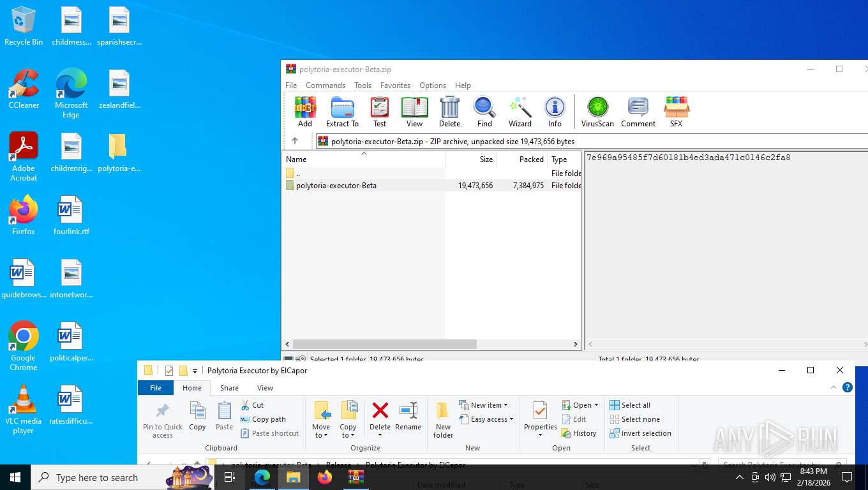Click Pin to Quick access in Explorer ribbon

coord(163,420)
